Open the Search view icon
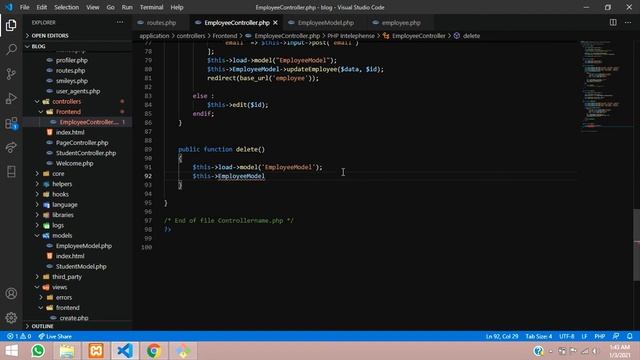 point(11,50)
